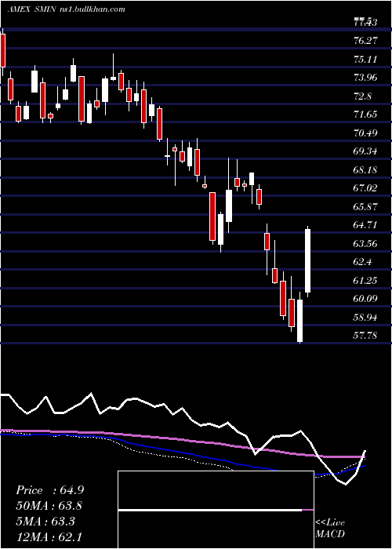Click the last tall white candlestick

[308, 260]
